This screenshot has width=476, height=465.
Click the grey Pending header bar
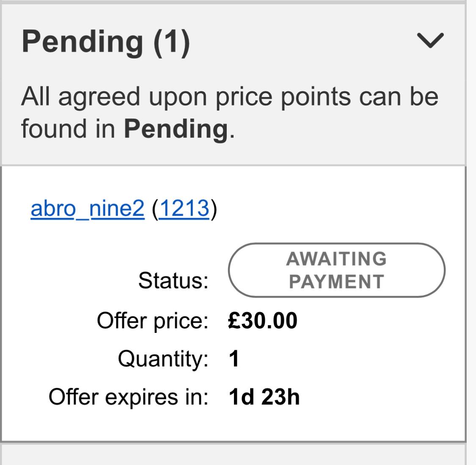(296, 64)
